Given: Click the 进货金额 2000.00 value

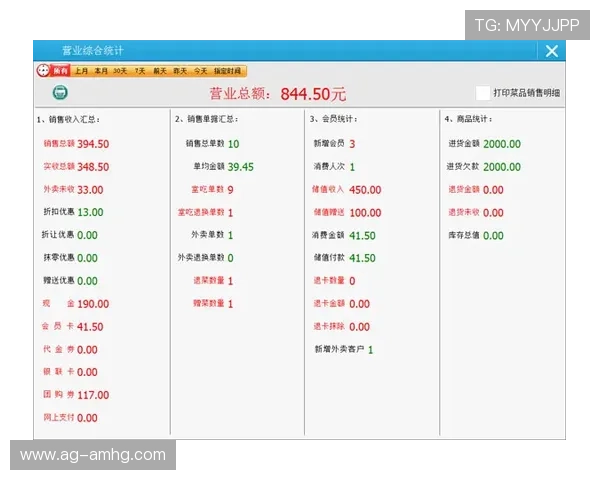Looking at the screenshot, I should [x=502, y=144].
